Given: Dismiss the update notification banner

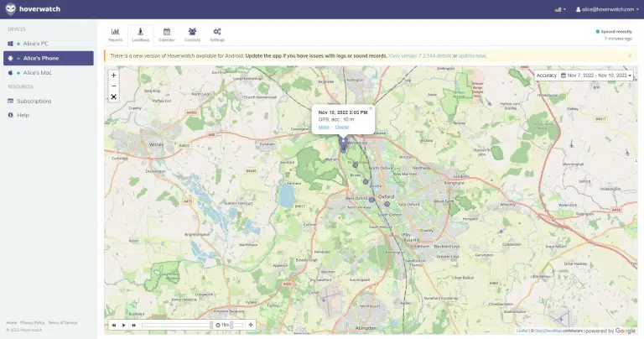Looking at the screenshot, I should (630, 55).
